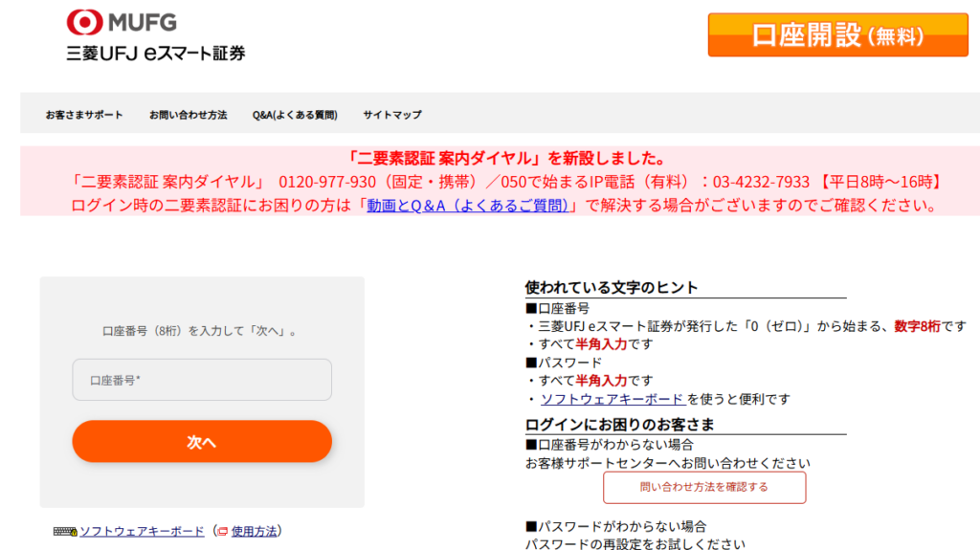This screenshot has width=980, height=550.
Task: Click the ■口座番号がわからない場合 text
Action: 610,445
